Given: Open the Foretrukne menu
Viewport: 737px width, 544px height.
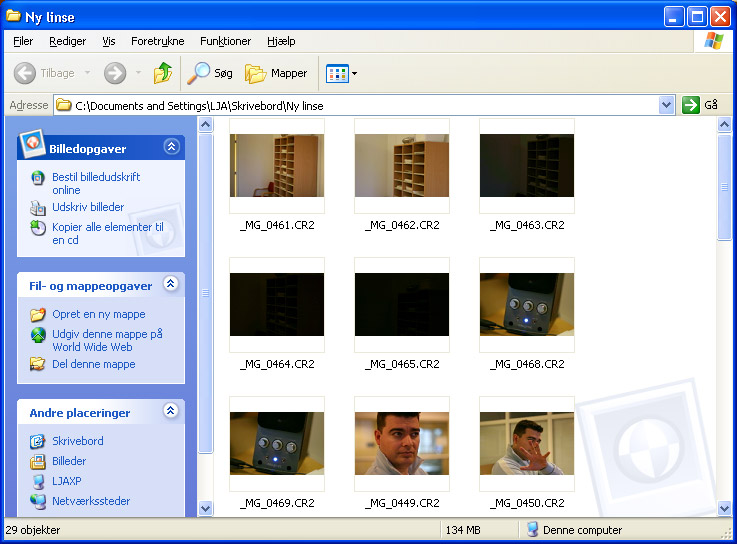Looking at the screenshot, I should [157, 41].
